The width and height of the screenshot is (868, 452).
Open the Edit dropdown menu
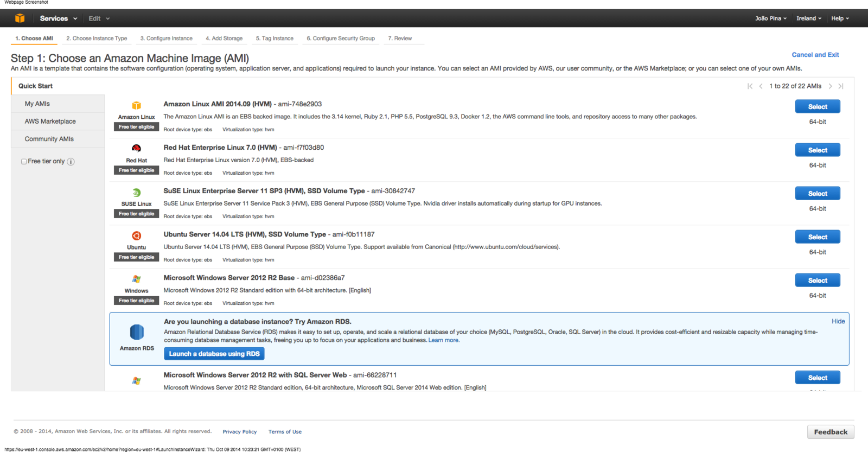point(99,18)
